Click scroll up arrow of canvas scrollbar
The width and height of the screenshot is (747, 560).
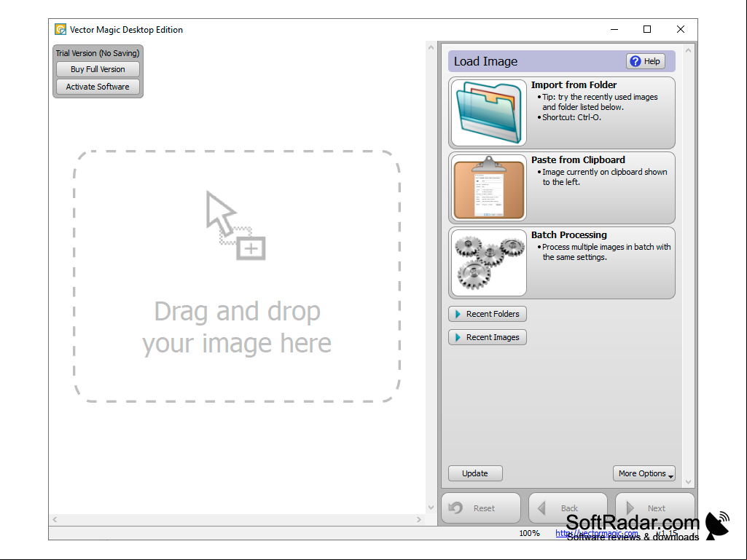click(x=431, y=47)
